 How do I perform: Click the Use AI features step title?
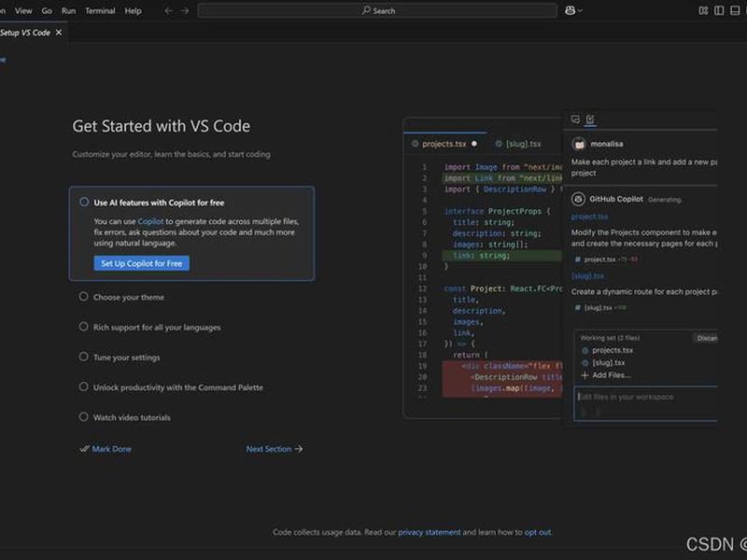[159, 203]
